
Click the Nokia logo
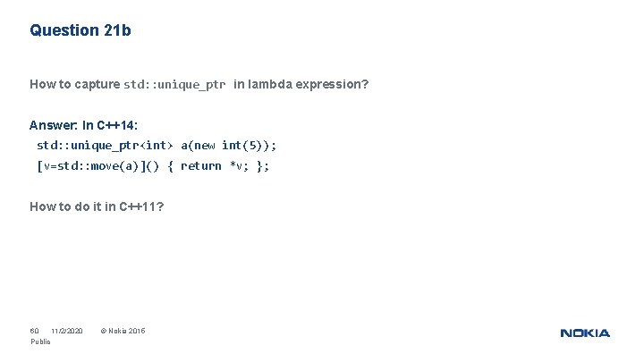pyautogui.click(x=585, y=333)
